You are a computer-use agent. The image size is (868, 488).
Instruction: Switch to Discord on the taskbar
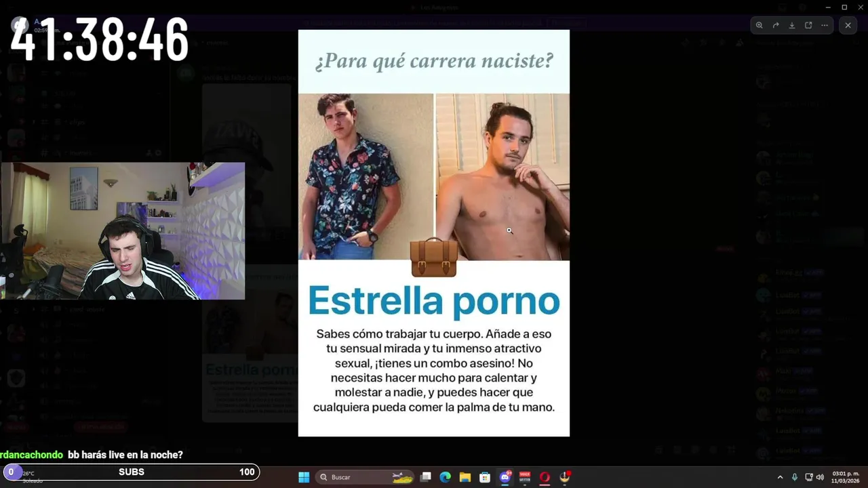tap(505, 477)
